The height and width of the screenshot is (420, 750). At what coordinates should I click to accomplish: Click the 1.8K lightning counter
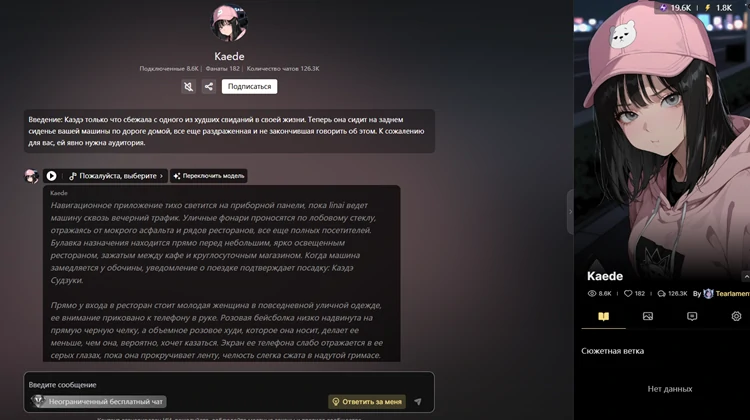click(x=718, y=8)
